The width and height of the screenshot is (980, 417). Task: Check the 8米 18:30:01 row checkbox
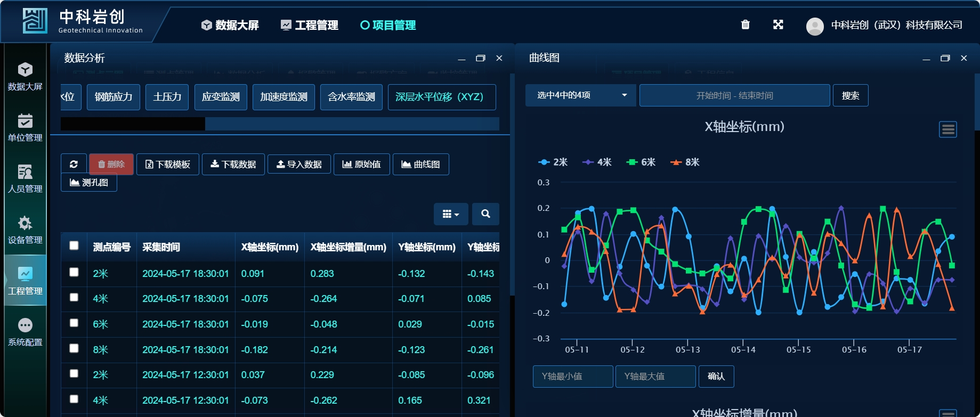[74, 348]
